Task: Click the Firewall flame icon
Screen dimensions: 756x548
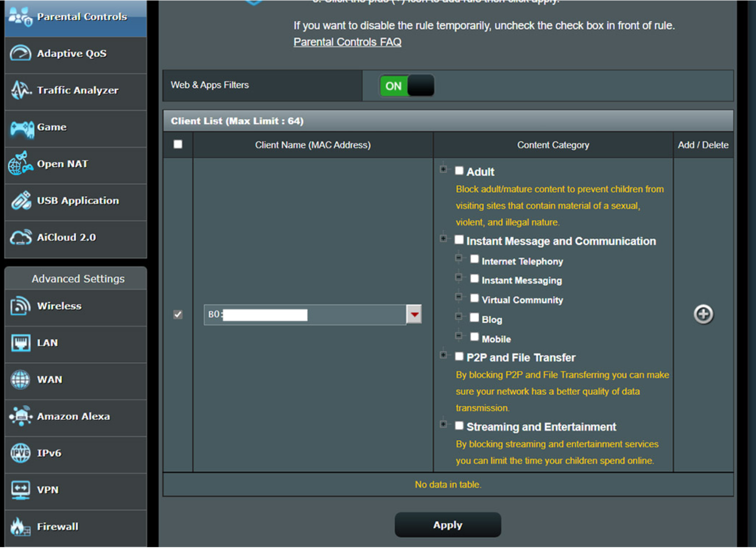Action: pyautogui.click(x=20, y=526)
